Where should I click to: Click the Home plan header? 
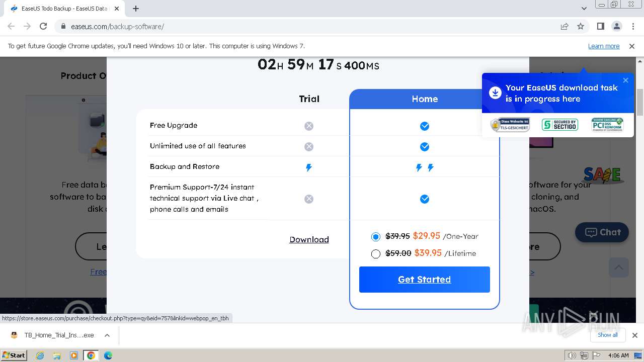pos(425,99)
